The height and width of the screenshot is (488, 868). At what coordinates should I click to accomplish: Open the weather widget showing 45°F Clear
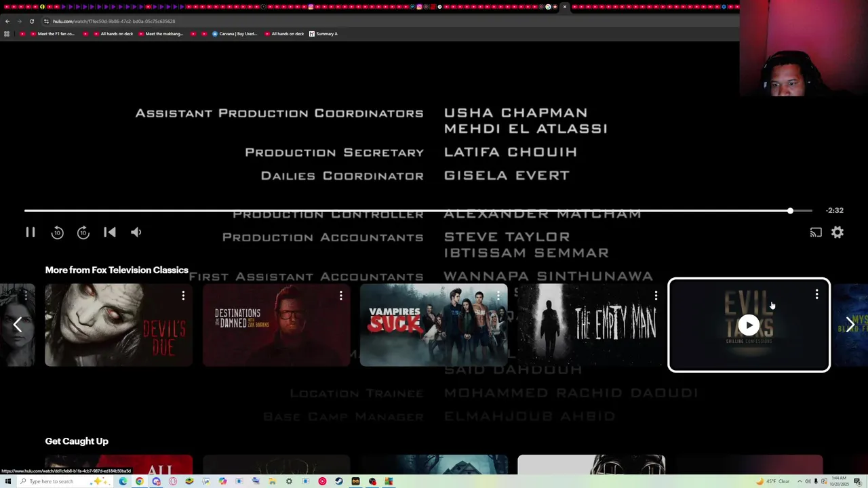coord(773,481)
